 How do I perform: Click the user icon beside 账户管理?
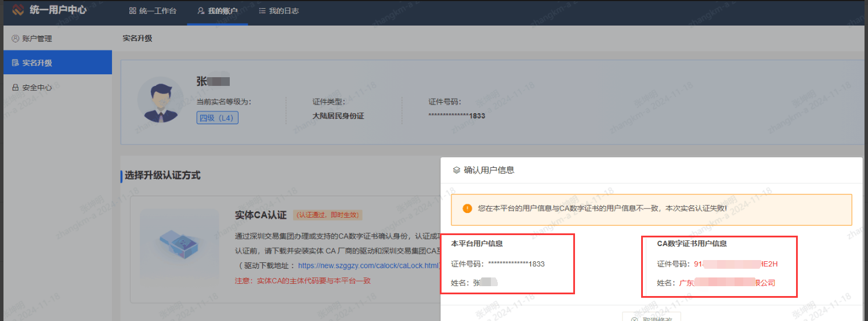click(x=15, y=39)
